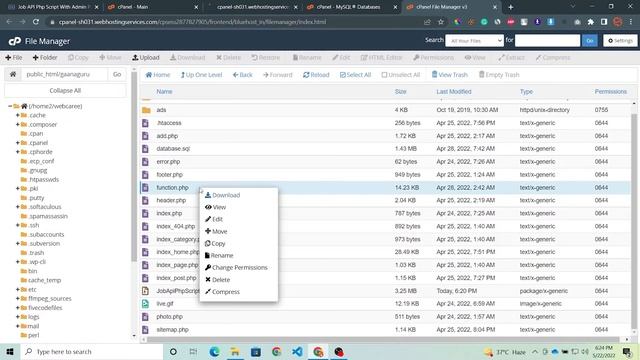Click the toolbar Restore button
Image resolution: width=640 pixels, height=360 pixels.
(266, 58)
